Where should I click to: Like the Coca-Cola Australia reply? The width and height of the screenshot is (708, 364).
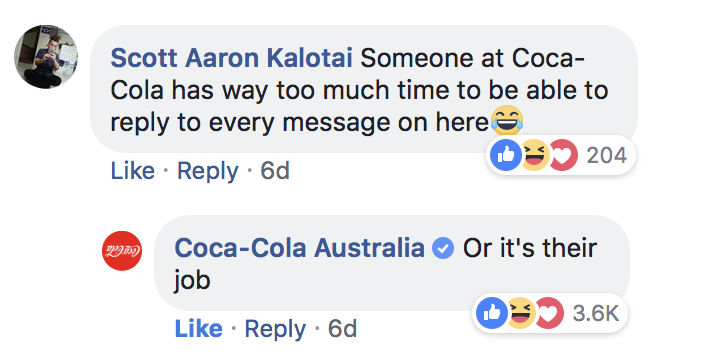point(198,328)
